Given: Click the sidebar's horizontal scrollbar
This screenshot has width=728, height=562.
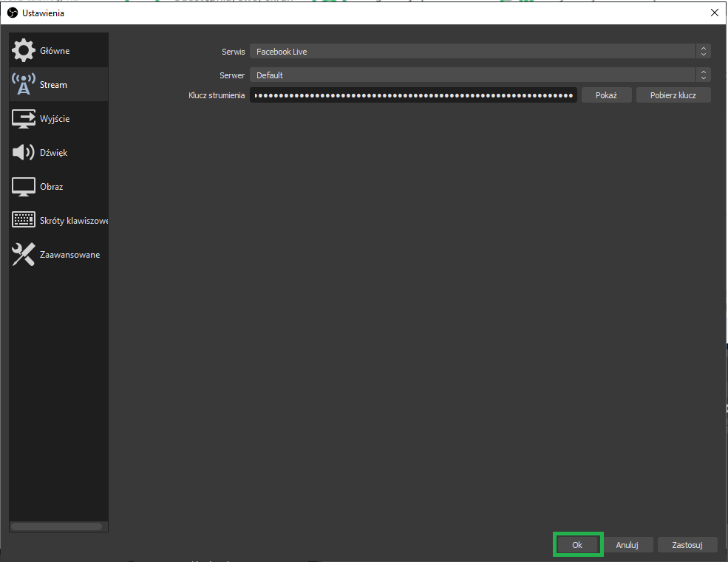Looking at the screenshot, I should (57, 527).
